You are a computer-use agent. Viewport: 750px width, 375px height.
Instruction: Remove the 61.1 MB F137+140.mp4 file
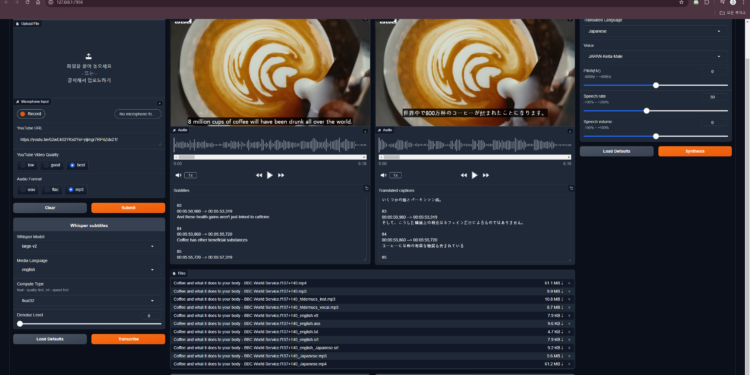coord(569,283)
